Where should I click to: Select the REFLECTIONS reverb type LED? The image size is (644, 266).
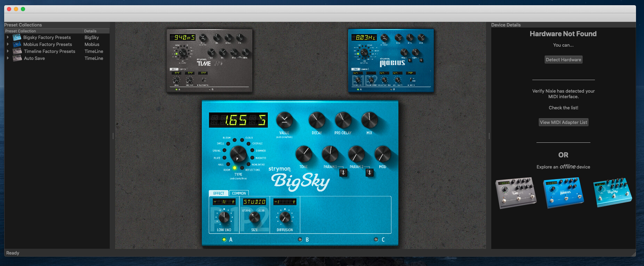[x=242, y=168]
